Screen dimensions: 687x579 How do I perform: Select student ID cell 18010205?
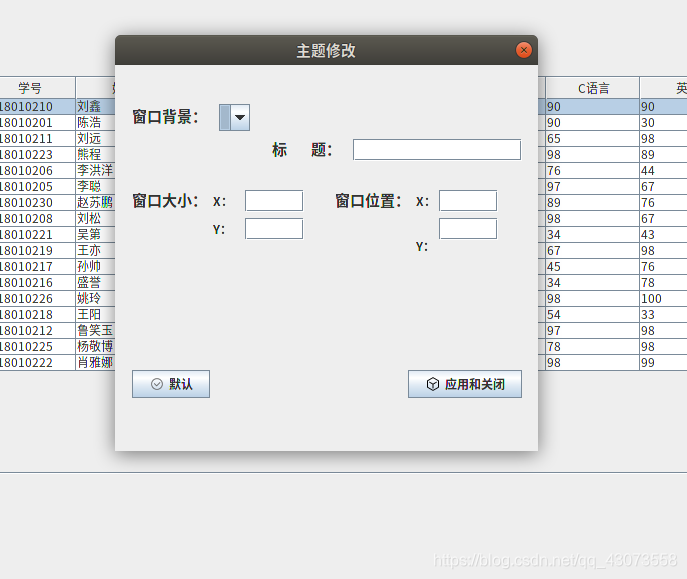tap(38, 187)
